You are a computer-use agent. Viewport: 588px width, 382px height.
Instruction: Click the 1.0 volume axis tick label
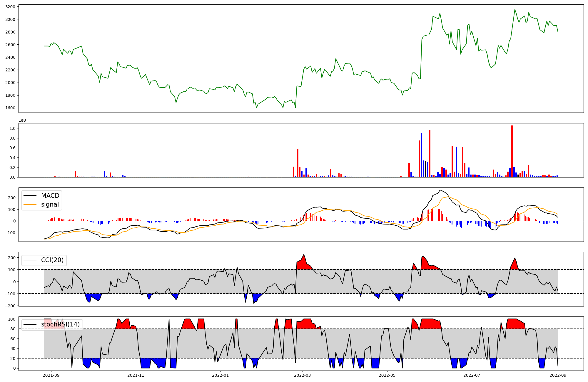13,128
